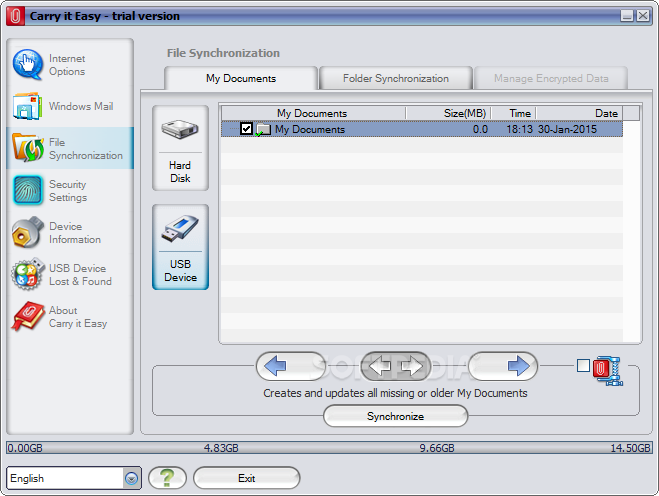Viewport: 659px width, 496px height.
Task: Sort by the My Documents column header
Action: [x=313, y=113]
